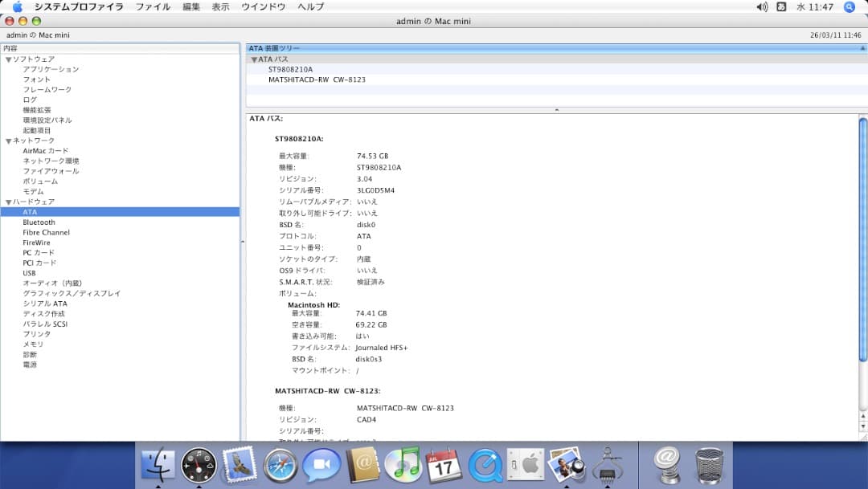Viewport: 868px width, 489px height.
Task: Select シリアル ATA in the sidebar
Action: (x=45, y=304)
